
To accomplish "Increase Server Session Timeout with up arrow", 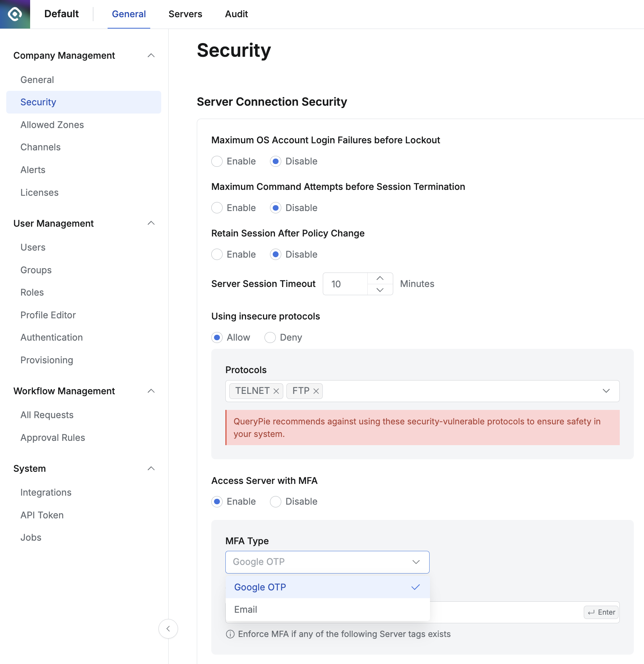I will point(380,278).
